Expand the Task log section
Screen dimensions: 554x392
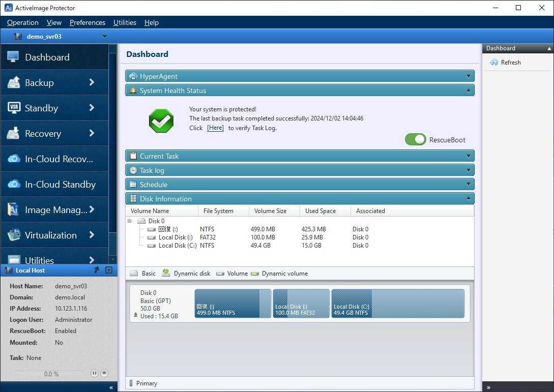469,170
